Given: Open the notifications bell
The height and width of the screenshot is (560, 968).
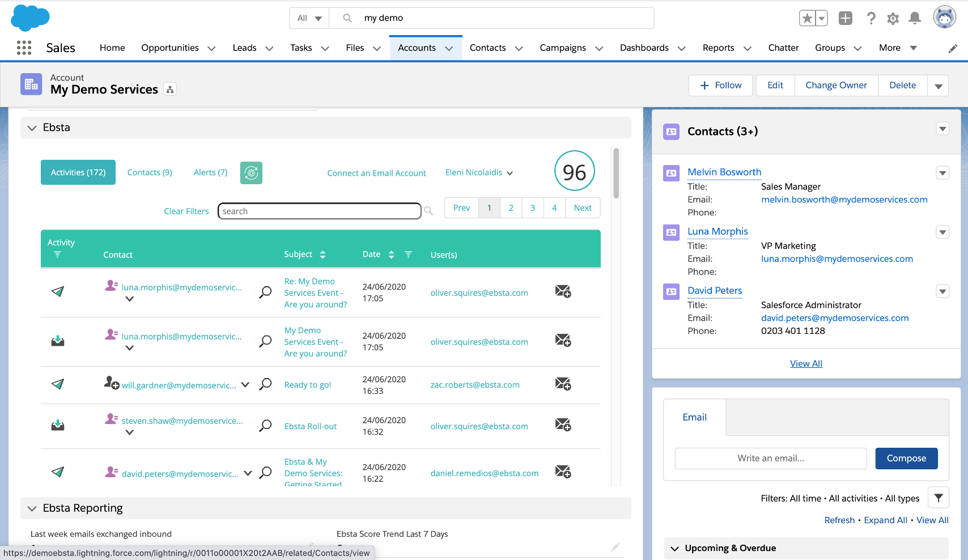Looking at the screenshot, I should (x=914, y=19).
